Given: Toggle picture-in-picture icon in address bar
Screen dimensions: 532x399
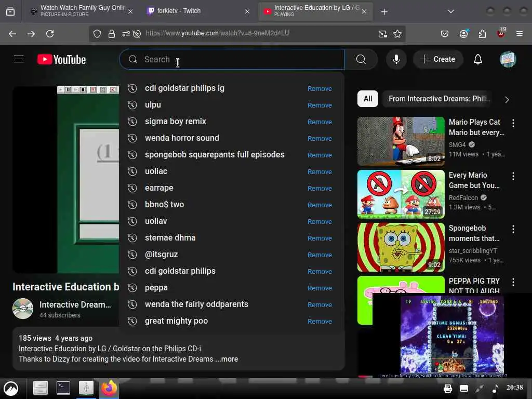Looking at the screenshot, I should click(383, 34).
